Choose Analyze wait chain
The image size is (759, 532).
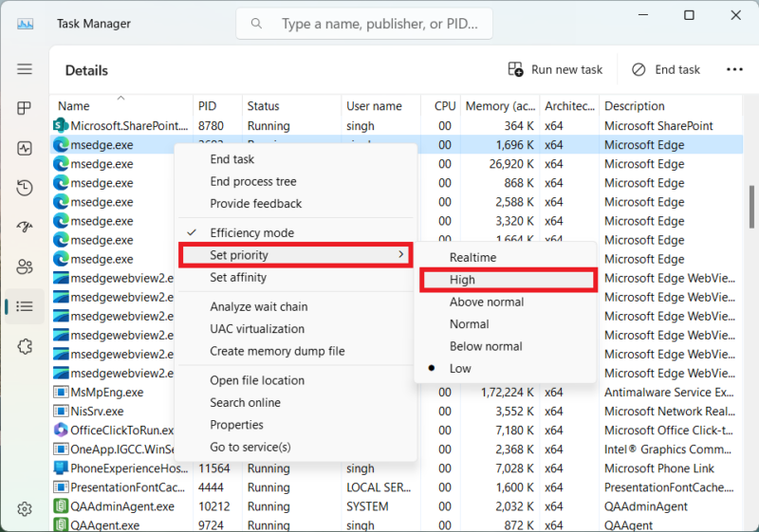[295, 306]
